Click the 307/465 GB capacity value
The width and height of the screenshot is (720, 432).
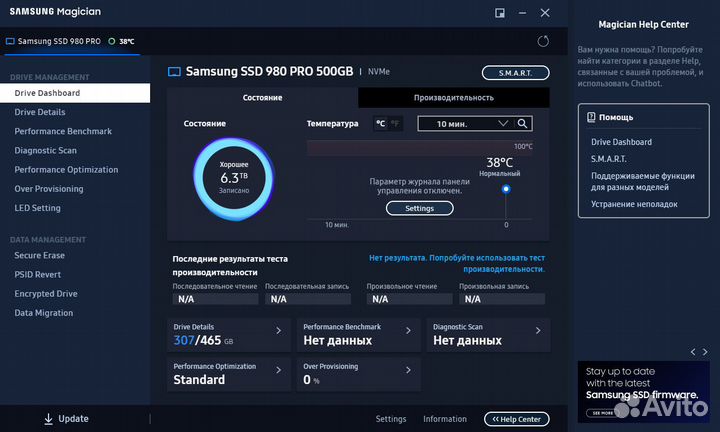coord(203,341)
